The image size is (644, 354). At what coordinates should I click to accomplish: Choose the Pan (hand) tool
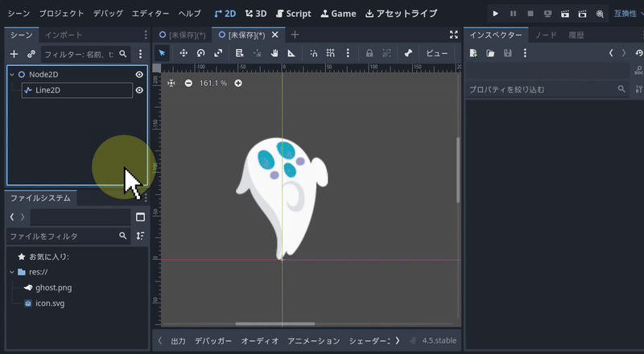(275, 53)
